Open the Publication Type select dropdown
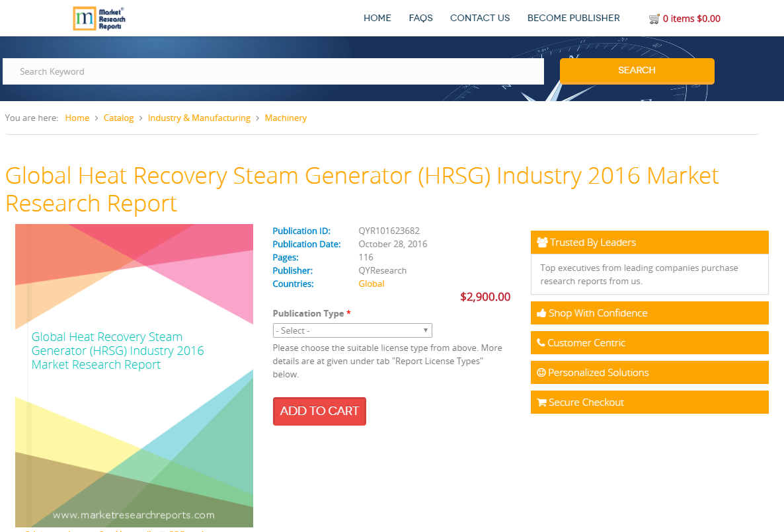Viewport: 784px width, 532px height. click(352, 330)
